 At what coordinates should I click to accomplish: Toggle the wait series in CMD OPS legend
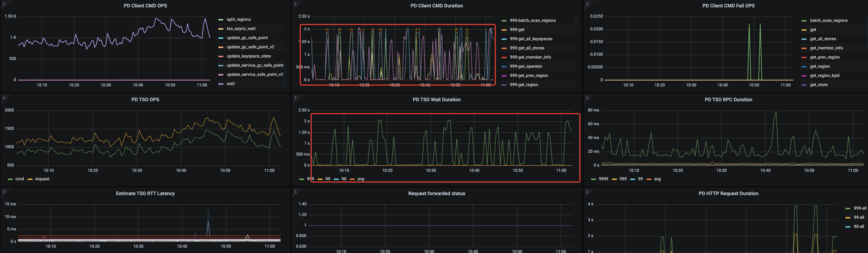pos(231,84)
